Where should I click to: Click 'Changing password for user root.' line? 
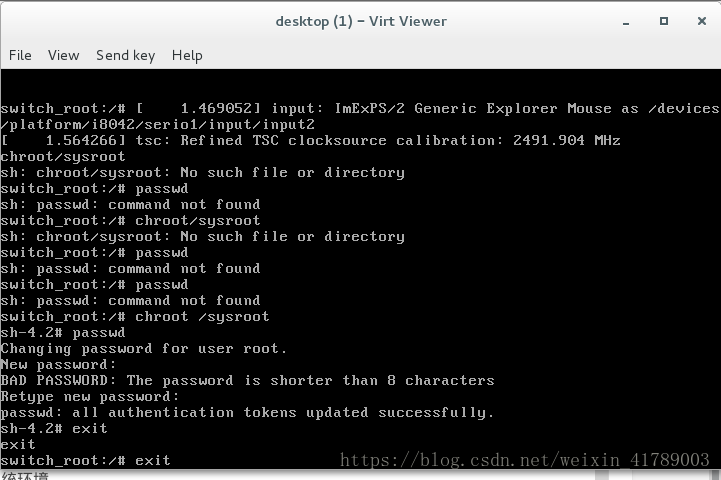point(143,349)
